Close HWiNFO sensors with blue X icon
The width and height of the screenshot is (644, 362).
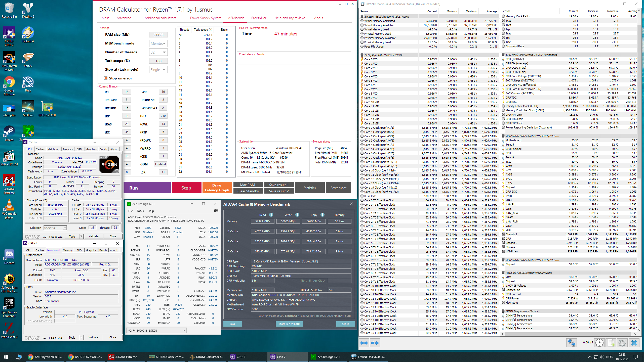[634, 343]
